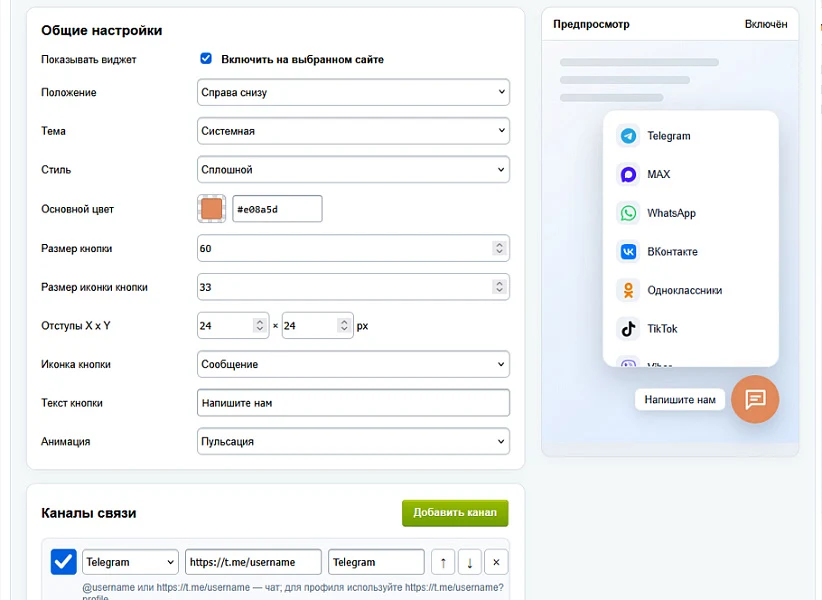Image resolution: width=822 pixels, height=600 pixels.
Task: Click the hex color field #e08a5d
Action: point(277,209)
